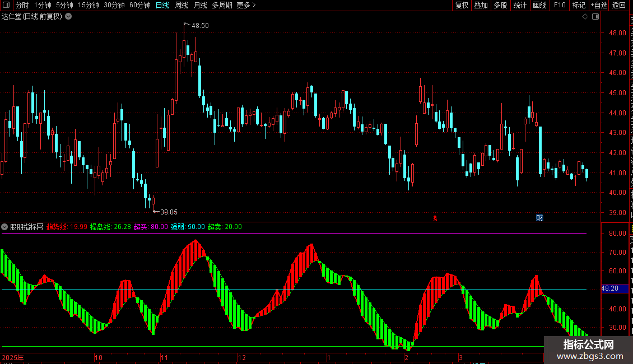Click month 10 on the time axis
This screenshot has height=364, width=633.
coord(99,357)
